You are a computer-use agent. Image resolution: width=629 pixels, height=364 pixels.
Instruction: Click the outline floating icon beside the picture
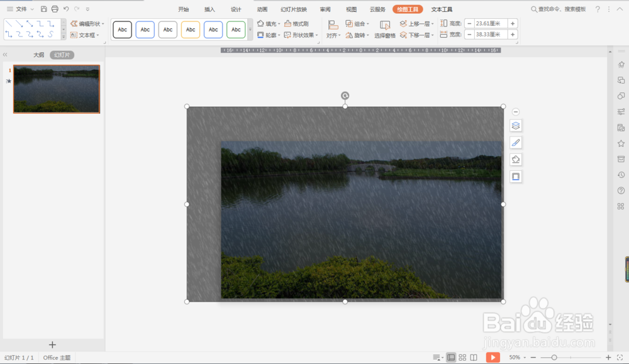click(x=516, y=177)
